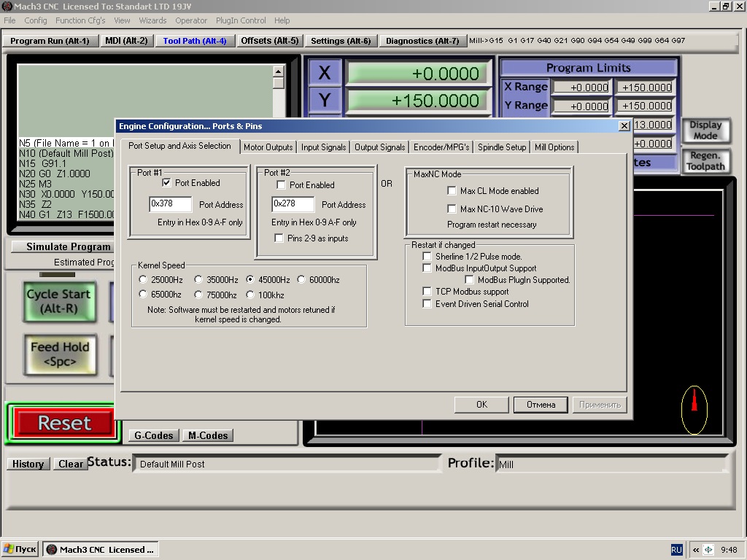This screenshot has height=560, width=747.
Task: Click X position readout +0.0000
Action: click(418, 74)
